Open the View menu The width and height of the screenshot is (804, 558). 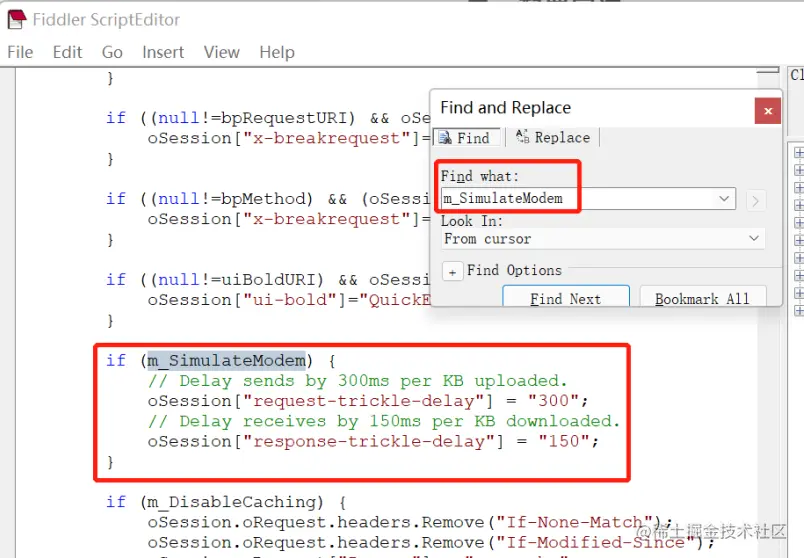pos(222,52)
